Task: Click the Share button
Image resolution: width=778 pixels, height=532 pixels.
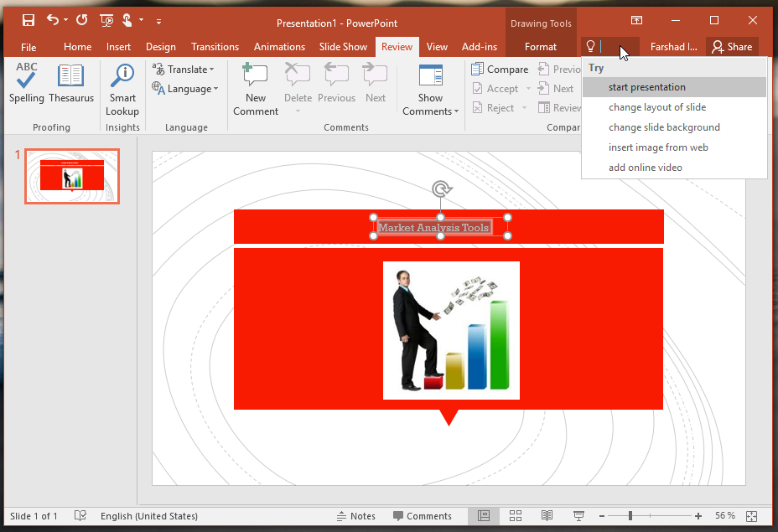Action: [x=732, y=47]
